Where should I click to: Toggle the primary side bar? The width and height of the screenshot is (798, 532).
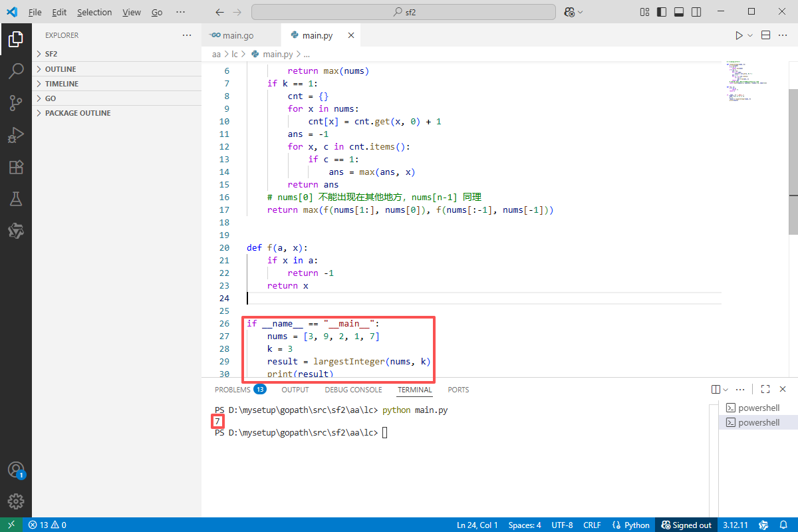[x=662, y=12]
